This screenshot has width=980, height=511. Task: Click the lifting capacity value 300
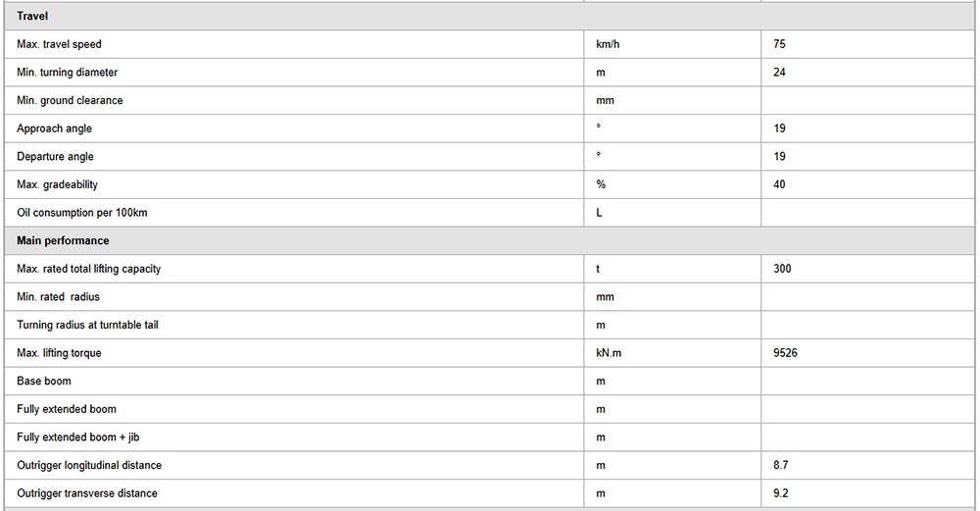click(782, 269)
